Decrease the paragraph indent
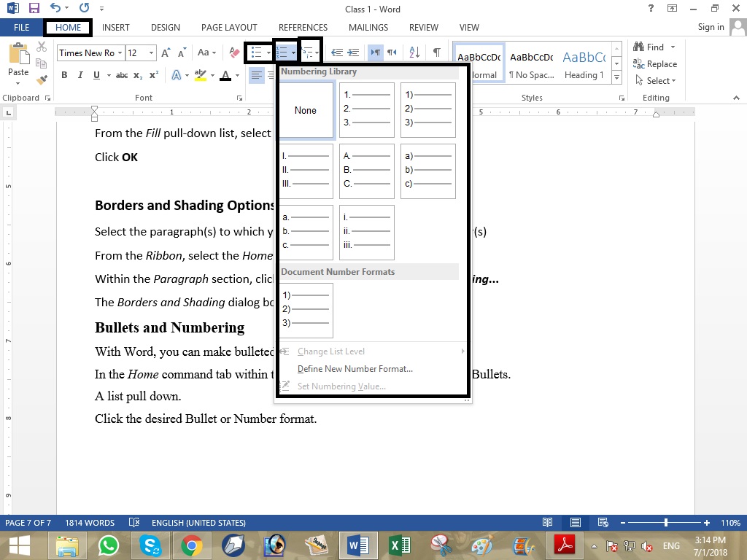Screen dimensions: 747x560 337,52
